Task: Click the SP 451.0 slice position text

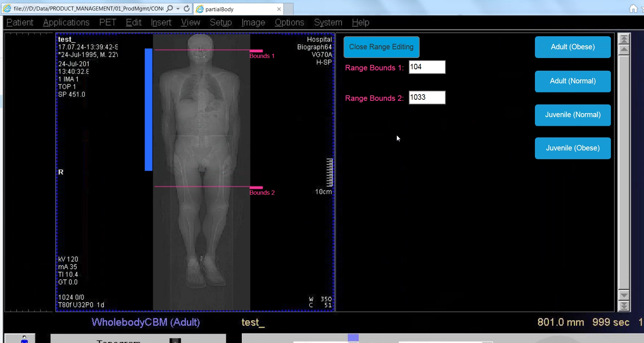Action: [x=72, y=94]
